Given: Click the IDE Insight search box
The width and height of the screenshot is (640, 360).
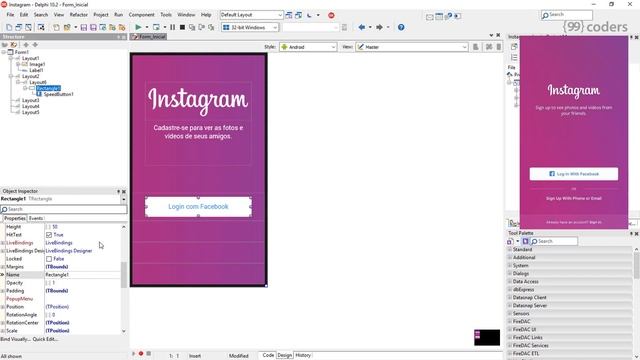Looking at the screenshot, I should [x=567, y=15].
